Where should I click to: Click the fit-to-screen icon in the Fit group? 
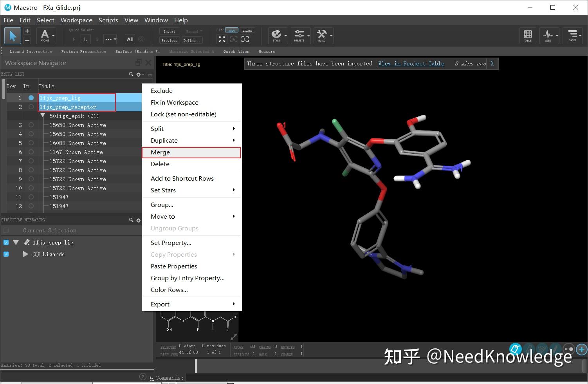222,39
